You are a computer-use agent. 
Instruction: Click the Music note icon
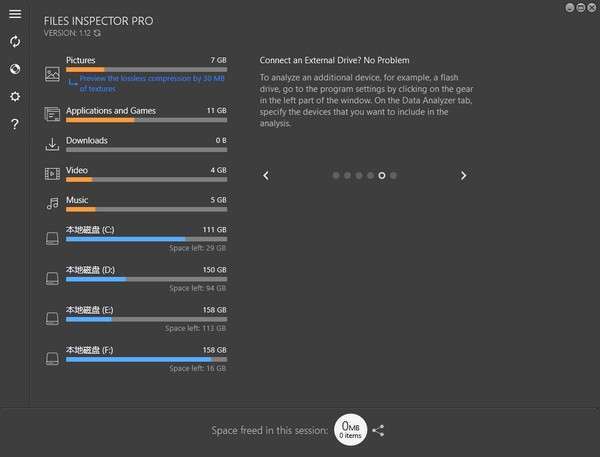pyautogui.click(x=53, y=204)
